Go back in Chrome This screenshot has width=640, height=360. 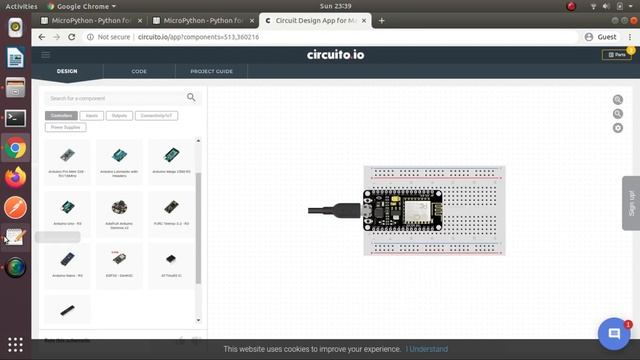coord(42,37)
